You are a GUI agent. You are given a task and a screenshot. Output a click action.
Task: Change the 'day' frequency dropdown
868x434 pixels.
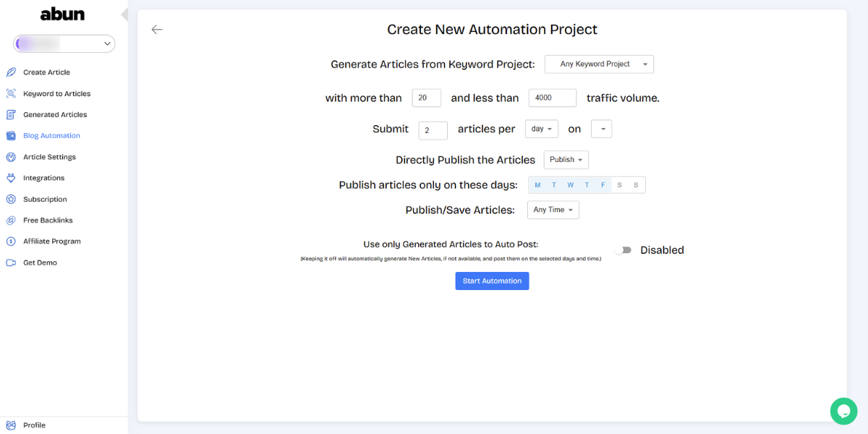coord(541,127)
